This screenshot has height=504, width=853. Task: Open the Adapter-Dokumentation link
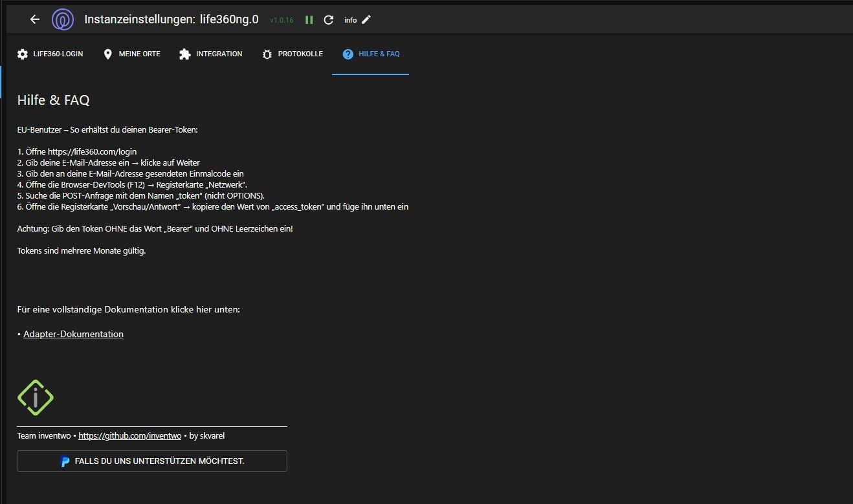point(73,334)
